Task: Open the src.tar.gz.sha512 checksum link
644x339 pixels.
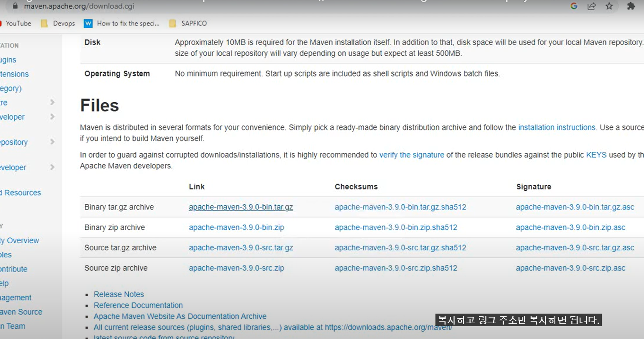Action: (400, 248)
